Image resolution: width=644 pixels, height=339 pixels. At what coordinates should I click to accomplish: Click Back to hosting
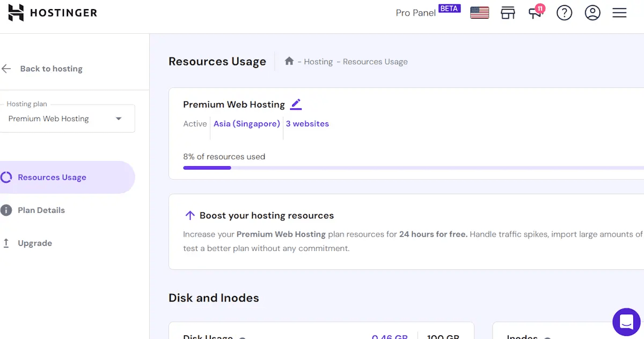pyautogui.click(x=51, y=68)
